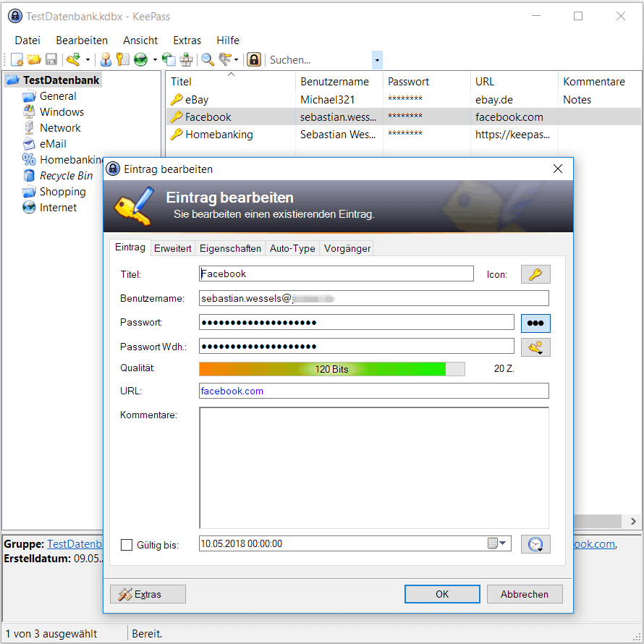Click the Eintrag tab
Image resolution: width=644 pixels, height=644 pixels.
130,247
